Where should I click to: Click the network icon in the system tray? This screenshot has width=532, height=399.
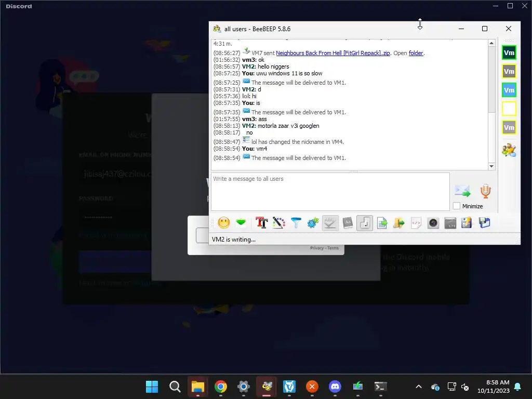pos(451,387)
